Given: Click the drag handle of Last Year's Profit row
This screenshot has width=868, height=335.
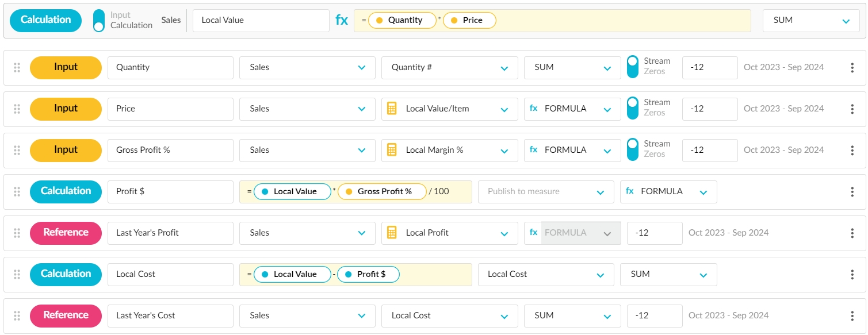Looking at the screenshot, I should [17, 233].
